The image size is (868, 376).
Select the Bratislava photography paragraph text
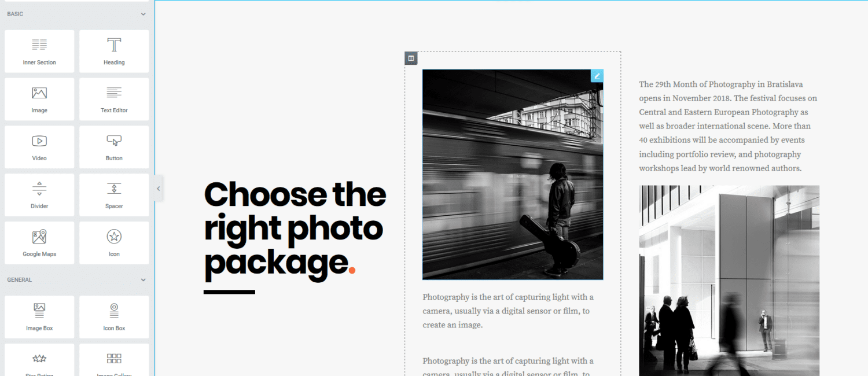(x=729, y=126)
